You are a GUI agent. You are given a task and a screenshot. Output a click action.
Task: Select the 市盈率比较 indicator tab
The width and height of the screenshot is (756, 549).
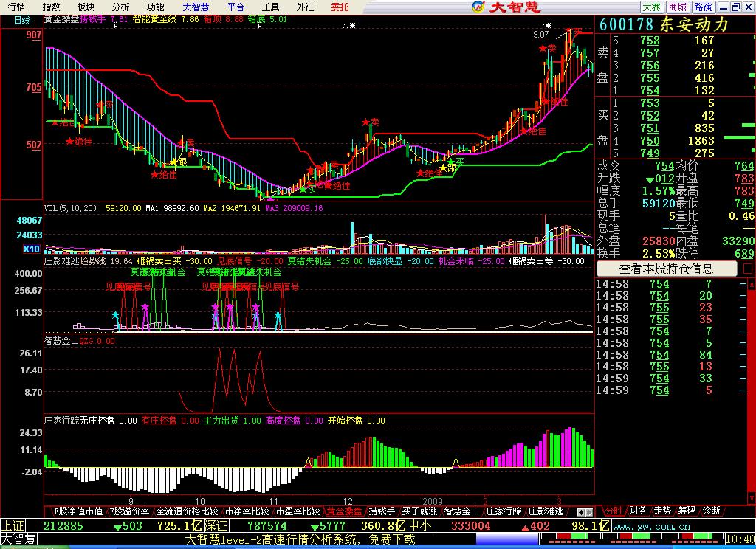(x=298, y=511)
